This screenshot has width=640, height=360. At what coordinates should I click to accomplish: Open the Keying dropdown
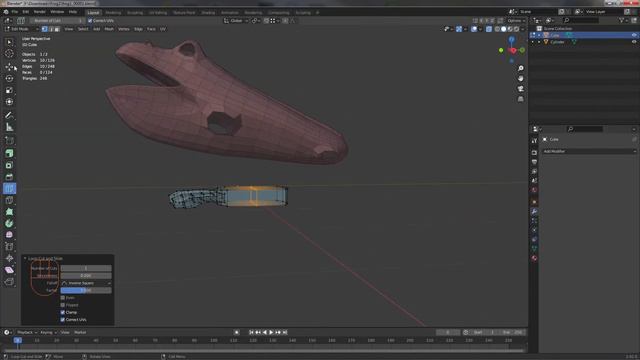click(49, 332)
